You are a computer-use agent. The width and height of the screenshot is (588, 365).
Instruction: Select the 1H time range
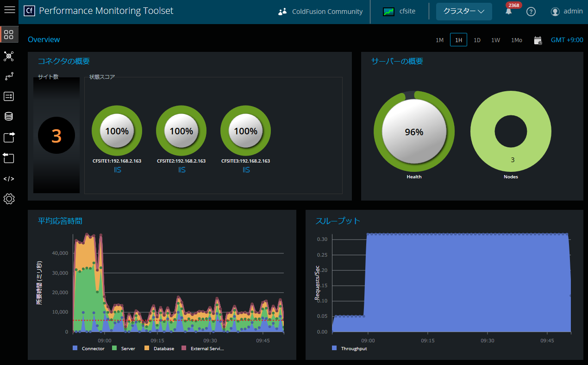(x=458, y=40)
